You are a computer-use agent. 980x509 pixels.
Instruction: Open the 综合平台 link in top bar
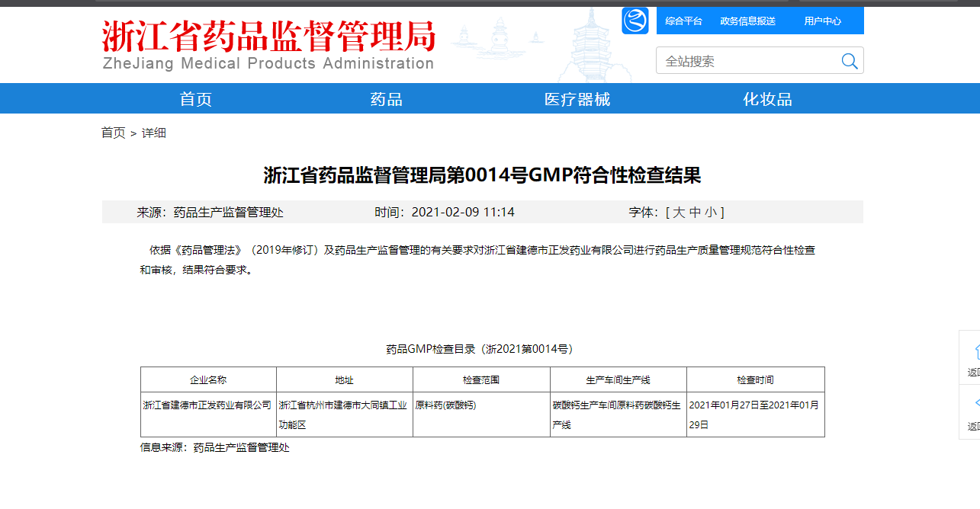(683, 21)
